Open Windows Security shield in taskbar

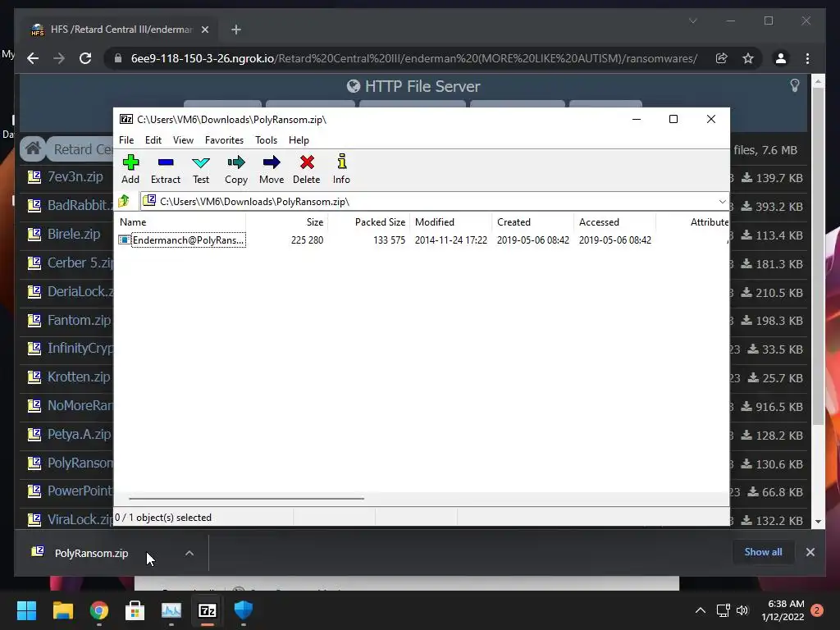tap(243, 610)
